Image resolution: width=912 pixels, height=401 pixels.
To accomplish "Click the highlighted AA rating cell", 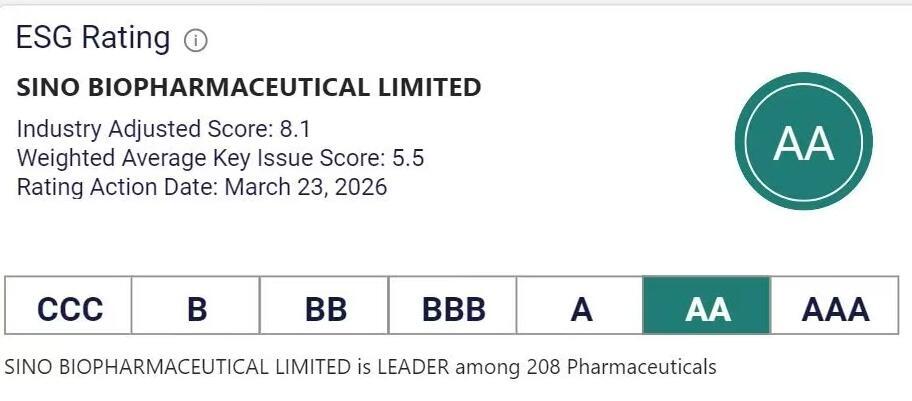I will click(707, 307).
